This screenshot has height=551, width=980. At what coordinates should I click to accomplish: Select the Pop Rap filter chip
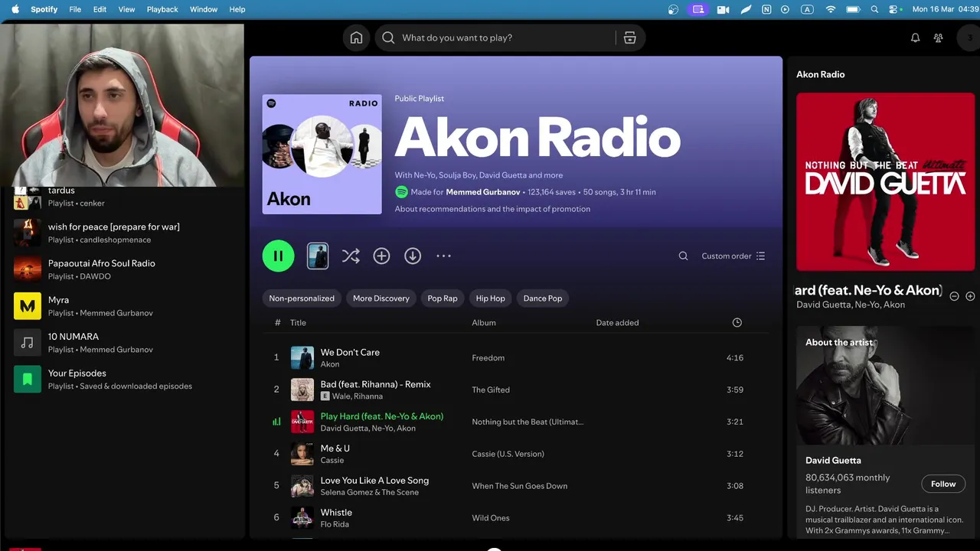[x=443, y=298]
